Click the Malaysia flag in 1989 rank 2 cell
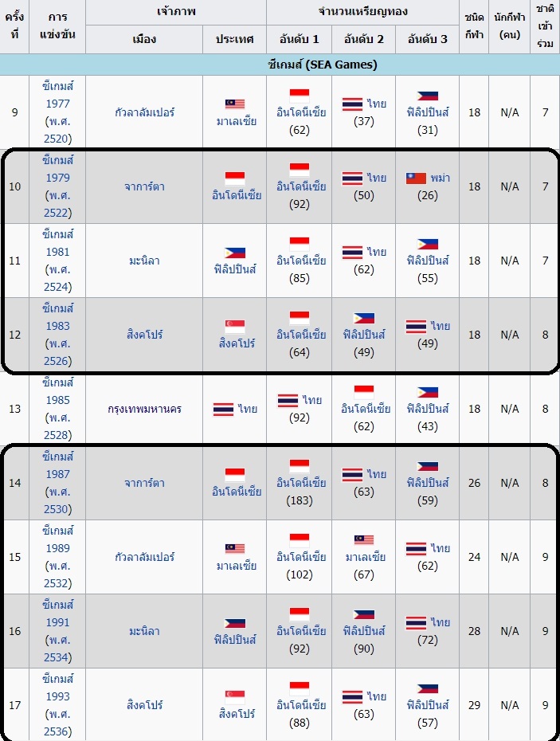This screenshot has width=560, height=741. [364, 539]
